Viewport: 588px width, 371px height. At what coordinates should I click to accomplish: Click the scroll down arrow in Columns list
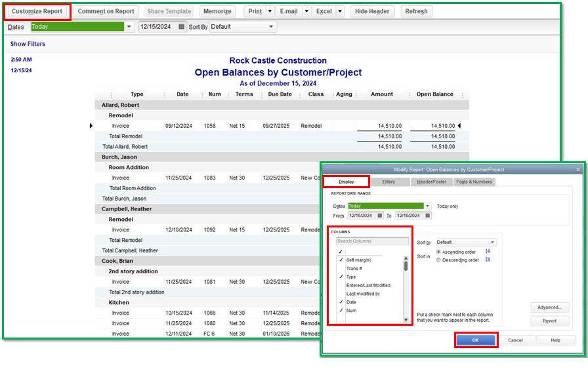coord(406,320)
